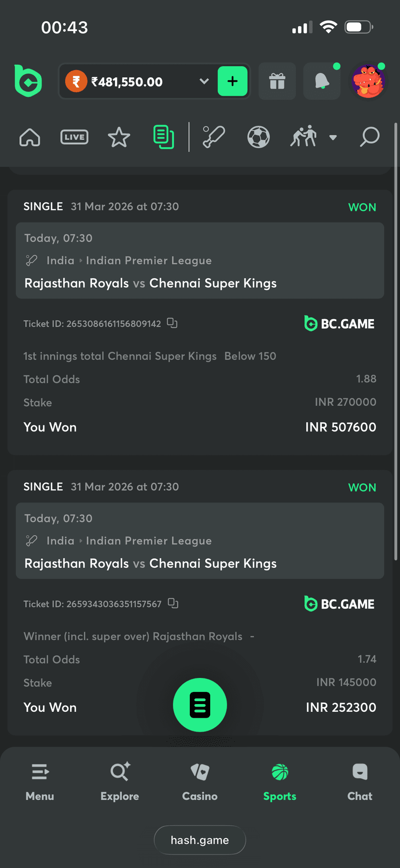Open hash.game via the bottom button
Screen dimensions: 400x868
[x=200, y=840]
